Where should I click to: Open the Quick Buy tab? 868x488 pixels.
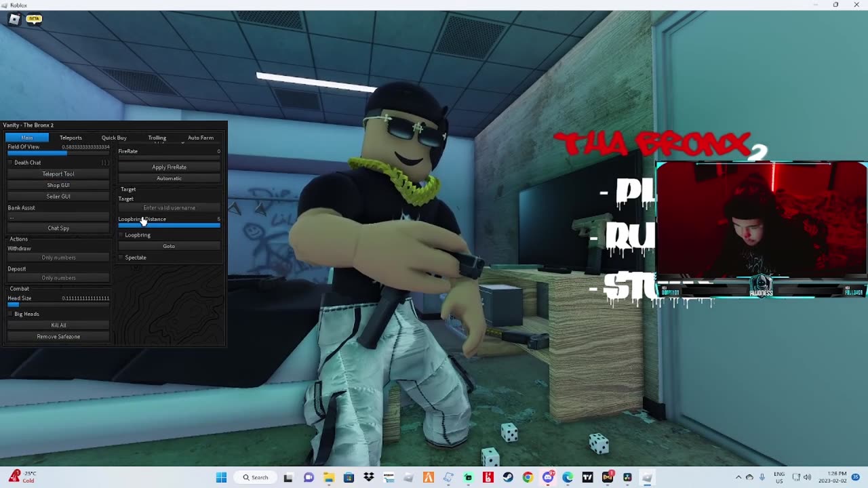pyautogui.click(x=114, y=138)
